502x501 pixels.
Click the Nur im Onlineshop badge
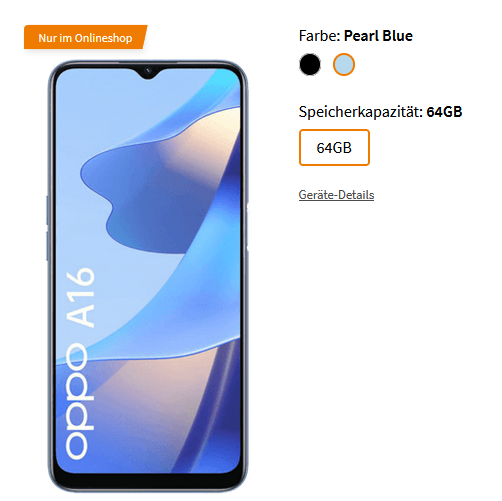(x=85, y=37)
